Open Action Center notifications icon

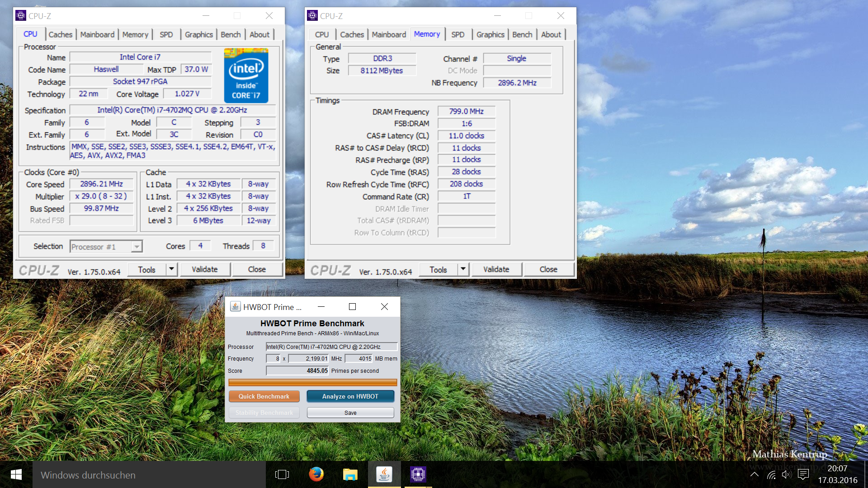803,474
